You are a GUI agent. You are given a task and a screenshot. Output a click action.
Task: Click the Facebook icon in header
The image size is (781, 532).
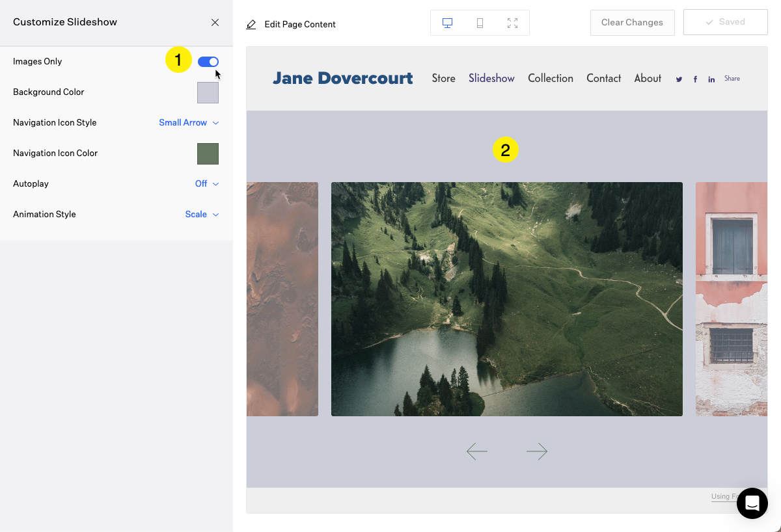tap(695, 79)
